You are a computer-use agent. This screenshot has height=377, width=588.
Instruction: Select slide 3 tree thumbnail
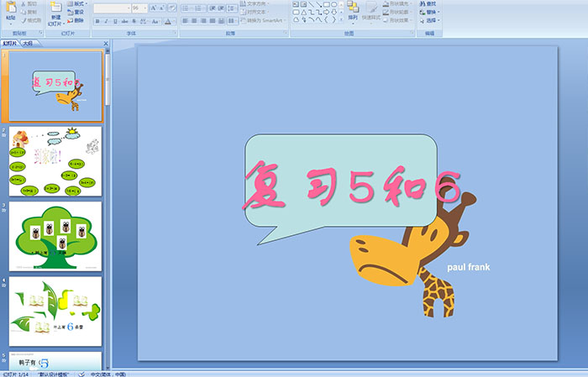[x=55, y=236]
